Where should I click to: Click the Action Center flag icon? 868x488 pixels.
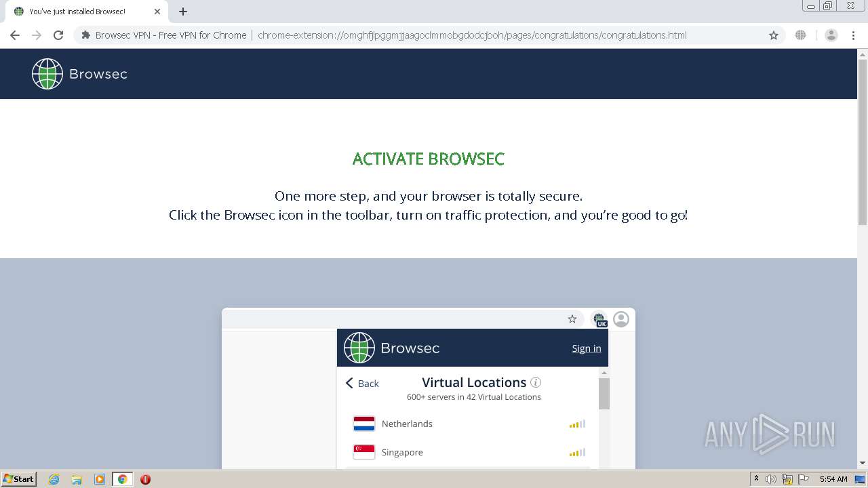tap(804, 479)
